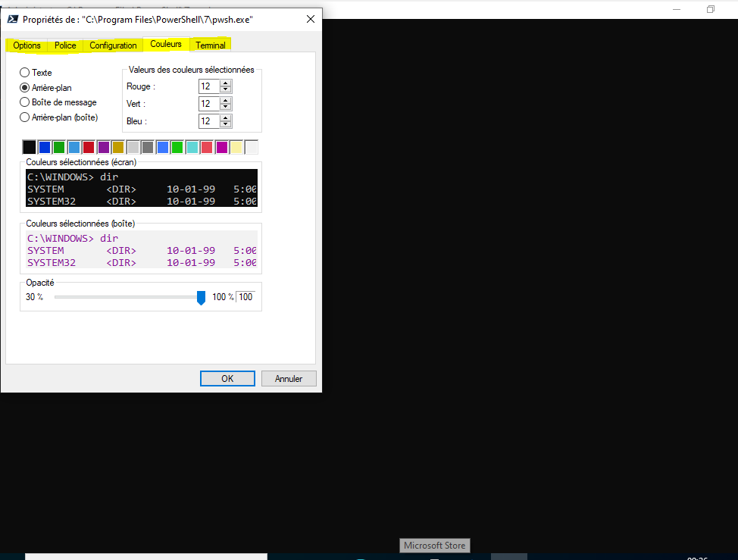This screenshot has height=560, width=738.
Task: Go to the Police tab
Action: 65,45
